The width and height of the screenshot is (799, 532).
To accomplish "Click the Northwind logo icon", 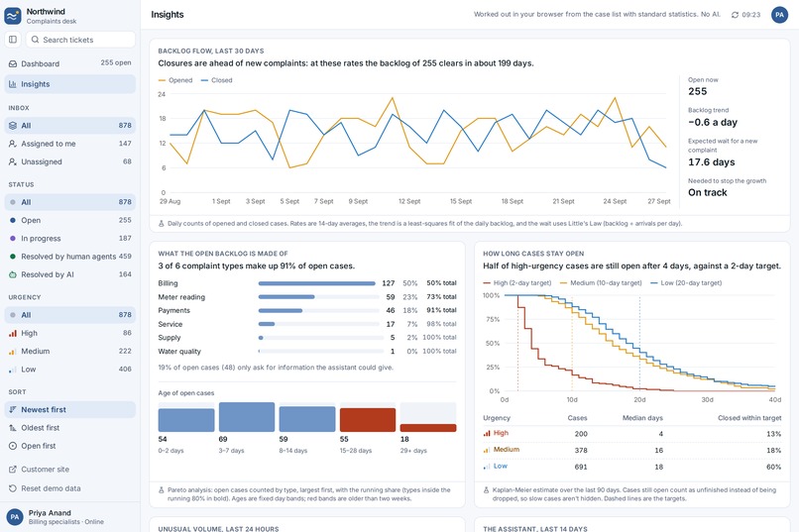I will (13, 16).
